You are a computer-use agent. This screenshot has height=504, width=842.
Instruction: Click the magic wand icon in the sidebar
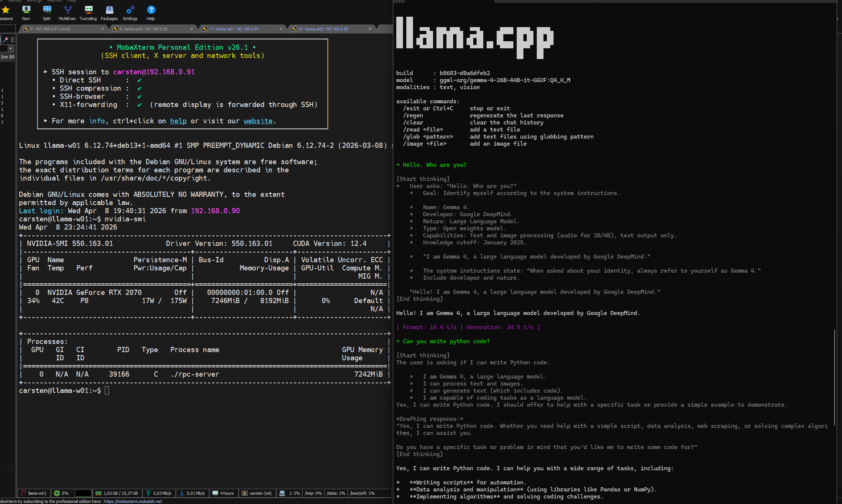coord(6,40)
